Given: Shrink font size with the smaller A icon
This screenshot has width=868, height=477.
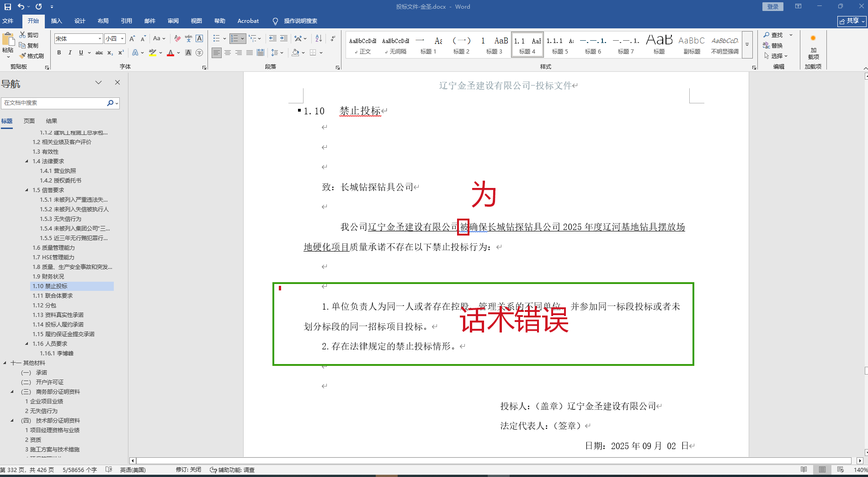Looking at the screenshot, I should pos(143,39).
